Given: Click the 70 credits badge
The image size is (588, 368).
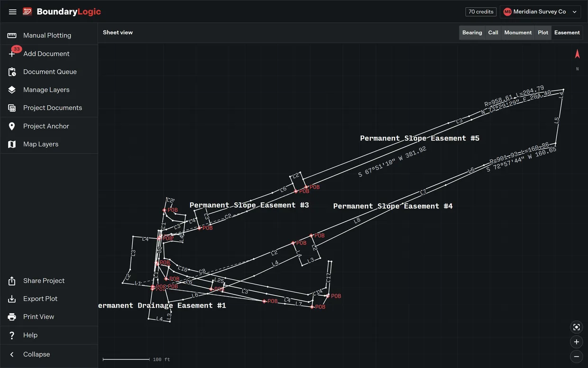Looking at the screenshot, I should (x=481, y=12).
